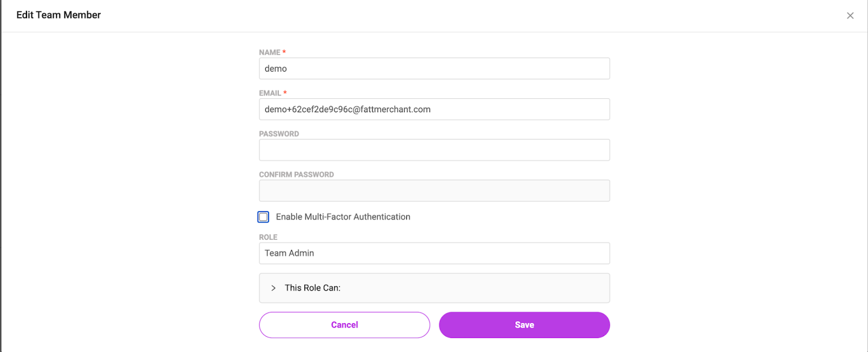Click the red asterisk beside EMAIL
Image resolution: width=868 pixels, height=352 pixels.
tap(285, 93)
